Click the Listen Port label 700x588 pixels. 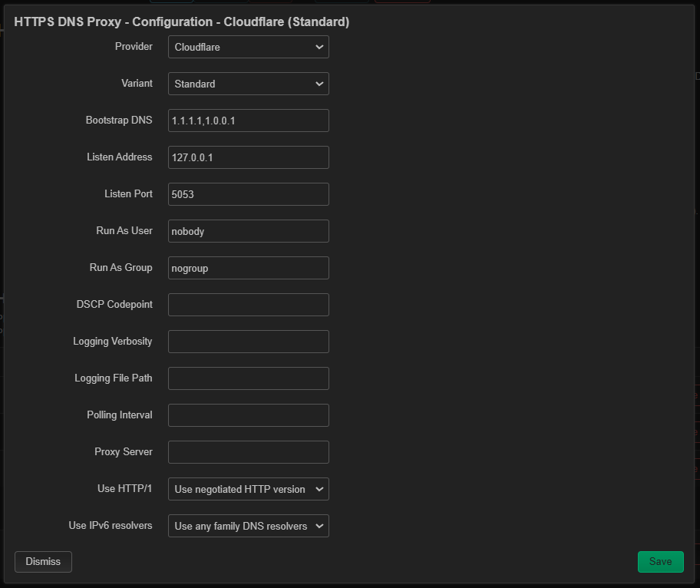[128, 193]
